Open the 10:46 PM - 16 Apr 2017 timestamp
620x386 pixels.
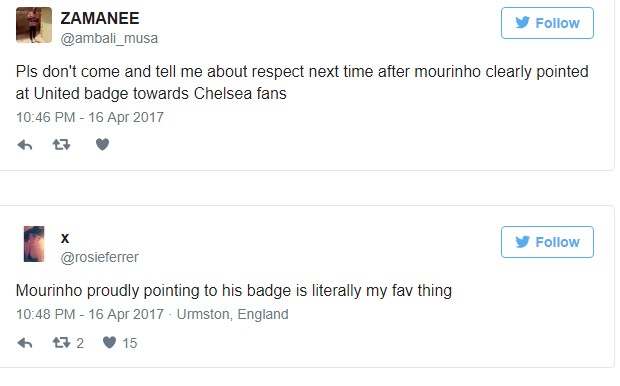90,117
